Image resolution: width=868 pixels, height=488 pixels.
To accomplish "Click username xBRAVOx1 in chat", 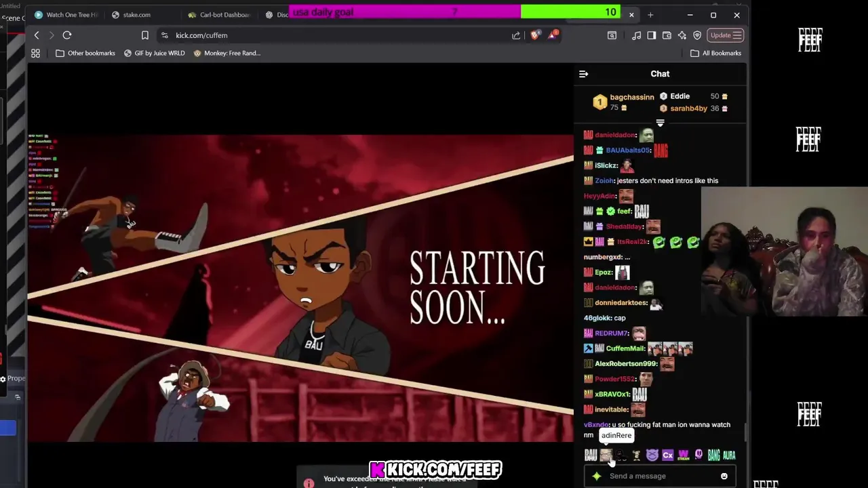I will [x=612, y=394].
